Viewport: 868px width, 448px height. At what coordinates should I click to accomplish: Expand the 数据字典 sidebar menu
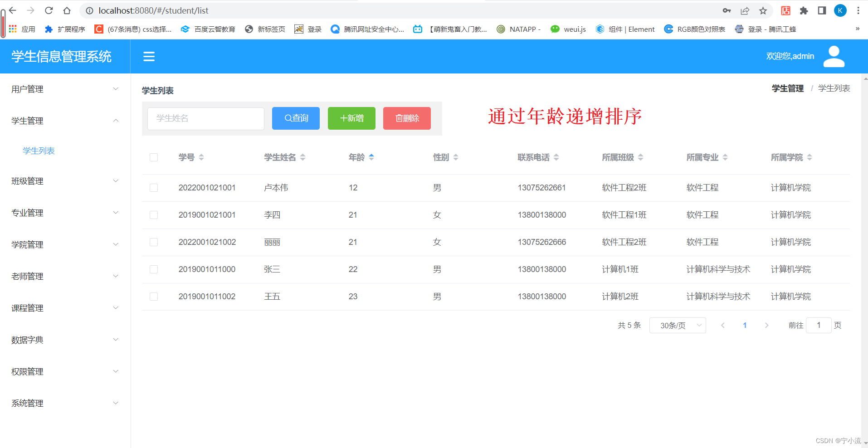[x=65, y=340]
